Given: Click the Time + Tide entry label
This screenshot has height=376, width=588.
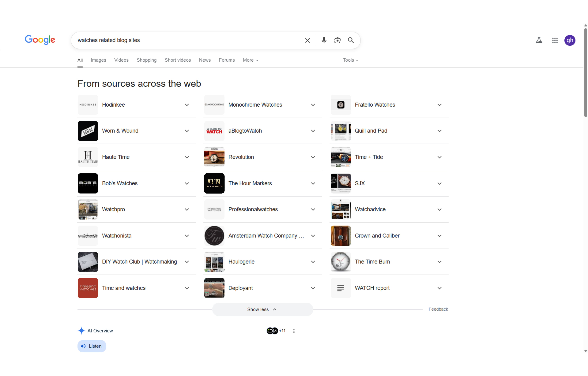Looking at the screenshot, I should tap(369, 157).
